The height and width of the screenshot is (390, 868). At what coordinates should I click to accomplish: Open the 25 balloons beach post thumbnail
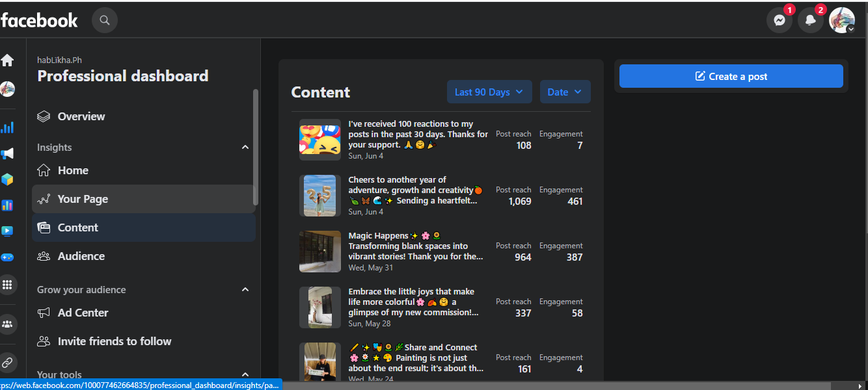(320, 196)
